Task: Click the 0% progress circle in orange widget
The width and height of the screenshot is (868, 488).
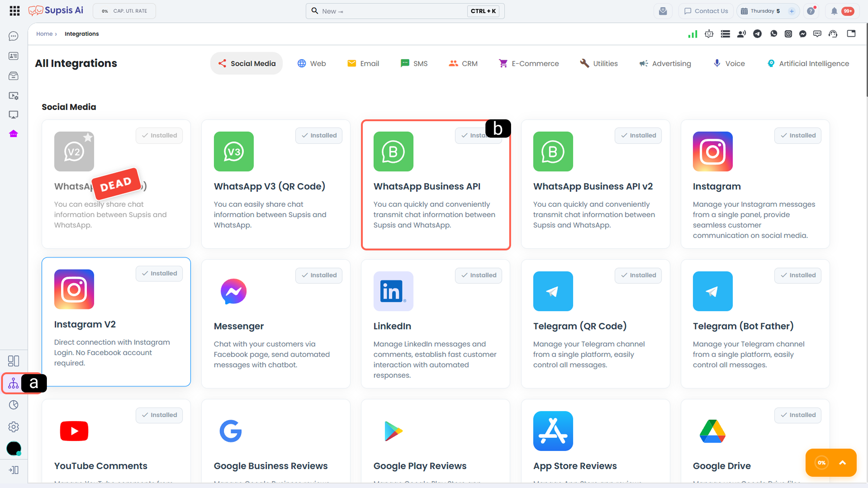Action: (822, 463)
